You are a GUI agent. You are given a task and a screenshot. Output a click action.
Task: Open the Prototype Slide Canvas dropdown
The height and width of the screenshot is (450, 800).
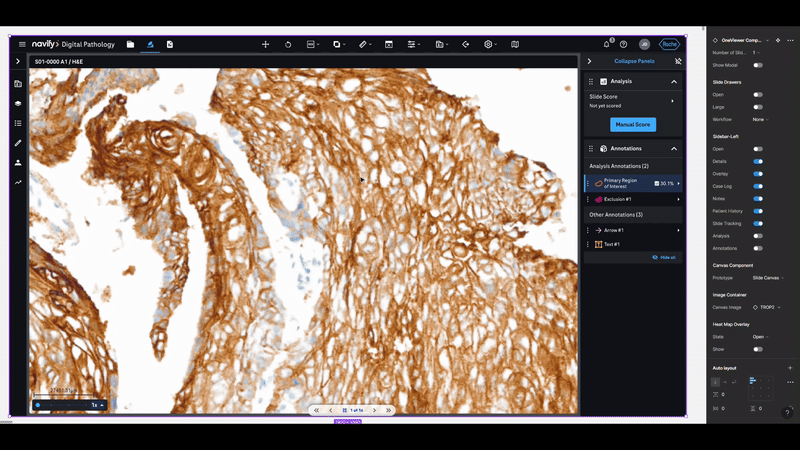click(x=768, y=278)
